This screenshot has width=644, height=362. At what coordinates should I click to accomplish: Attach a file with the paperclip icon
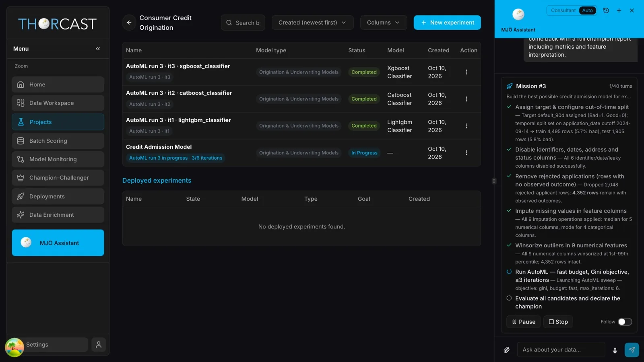507,350
